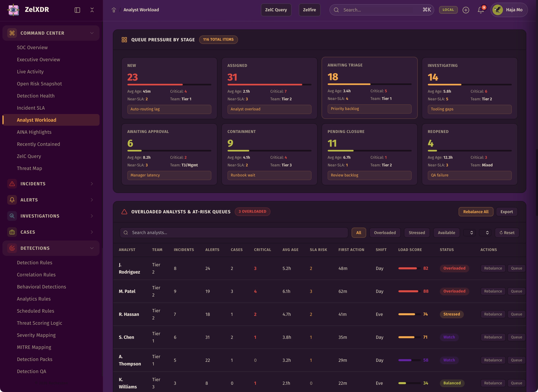Click Queue for M. Patel

click(x=516, y=291)
